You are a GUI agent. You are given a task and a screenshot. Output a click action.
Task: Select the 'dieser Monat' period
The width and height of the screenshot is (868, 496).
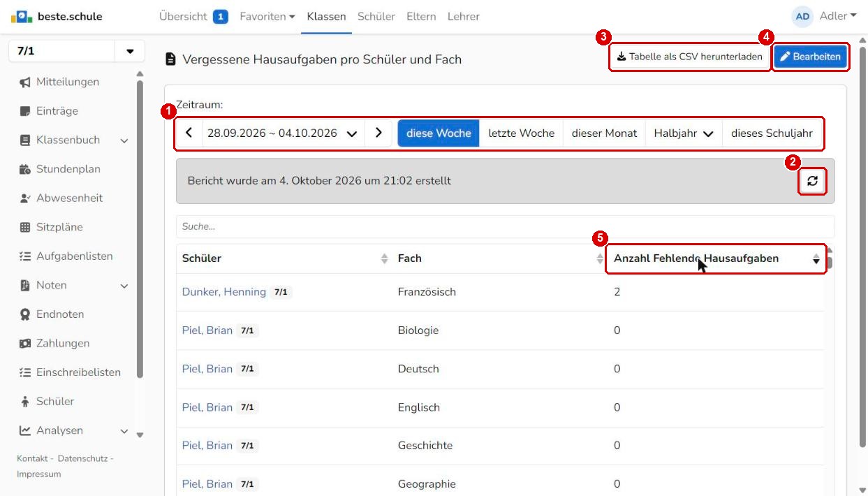tap(604, 133)
